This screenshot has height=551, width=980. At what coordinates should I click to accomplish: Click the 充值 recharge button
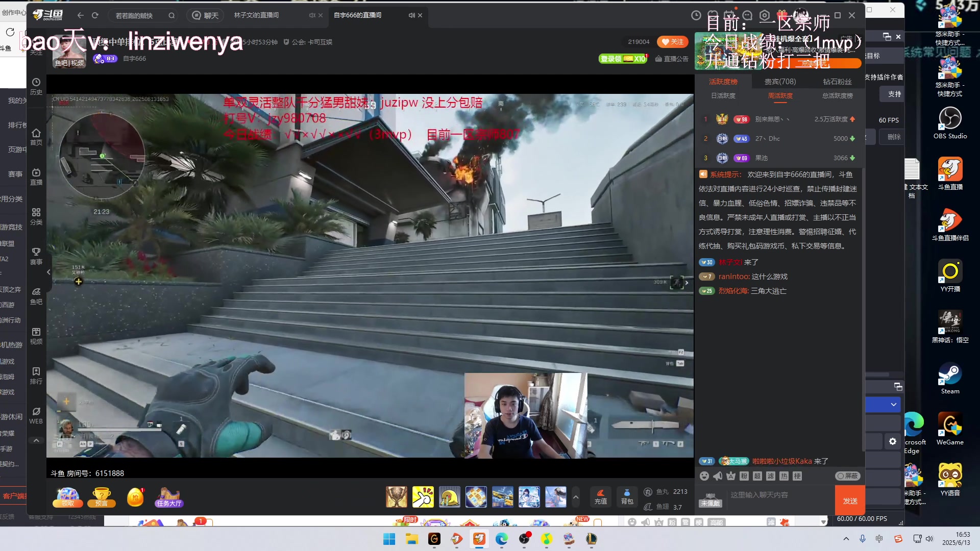[600, 497]
